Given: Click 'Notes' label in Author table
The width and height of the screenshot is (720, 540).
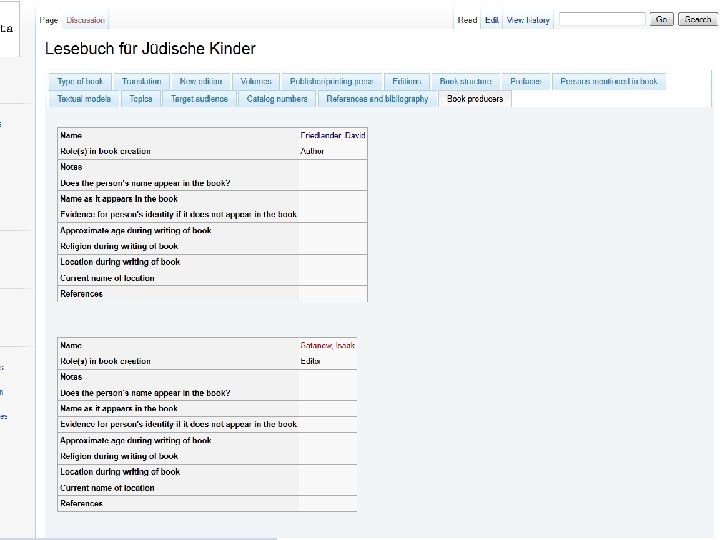Looking at the screenshot, I should pyautogui.click(x=71, y=167).
